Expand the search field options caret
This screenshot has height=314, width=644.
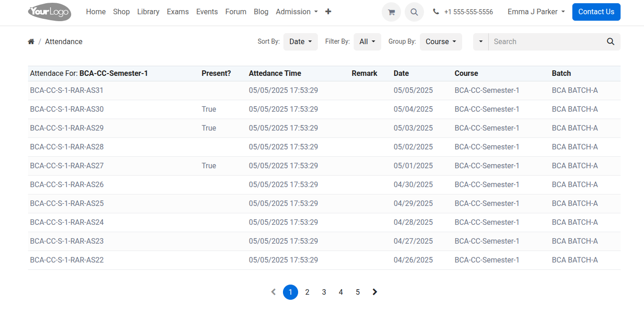(481, 42)
